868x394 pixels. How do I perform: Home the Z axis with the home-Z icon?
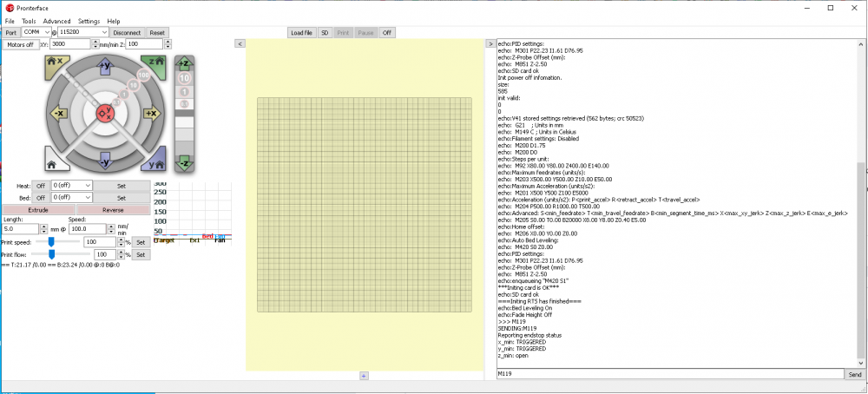coord(154,65)
